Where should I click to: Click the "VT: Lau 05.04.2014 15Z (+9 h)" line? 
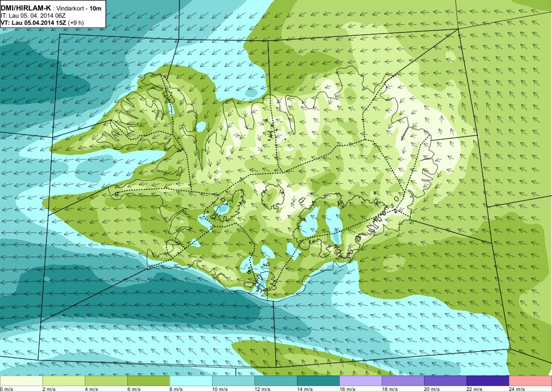click(x=42, y=23)
